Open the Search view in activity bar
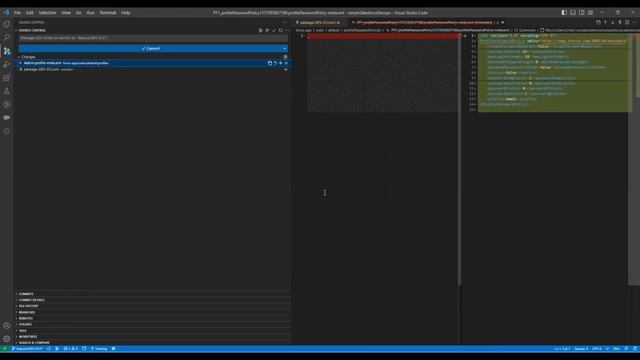640x360 pixels. [x=7, y=38]
